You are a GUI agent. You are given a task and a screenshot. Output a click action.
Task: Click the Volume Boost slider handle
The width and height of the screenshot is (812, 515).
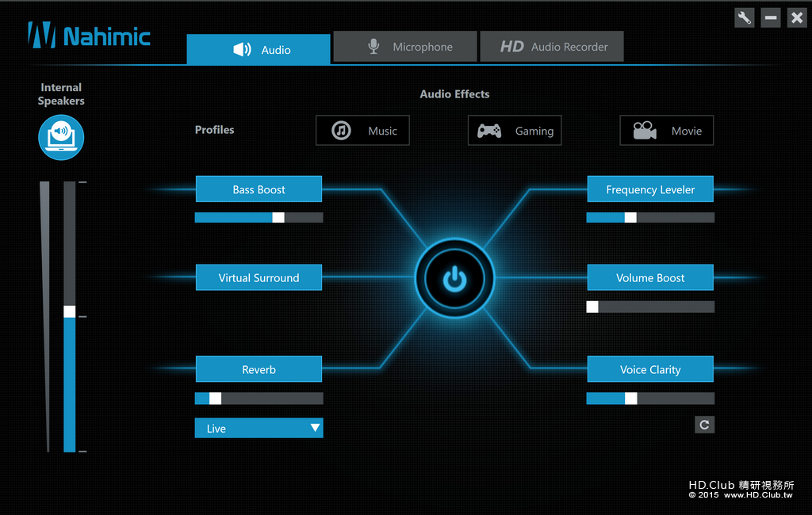click(x=592, y=307)
